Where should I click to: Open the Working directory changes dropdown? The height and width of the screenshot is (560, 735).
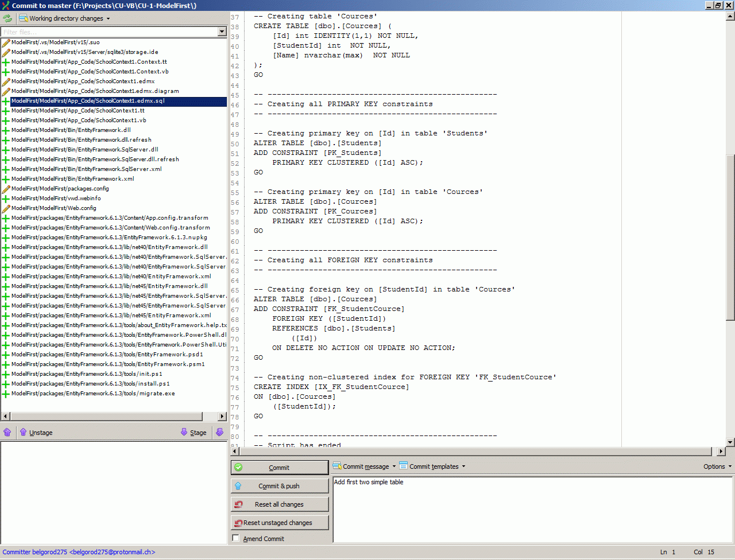(108, 18)
